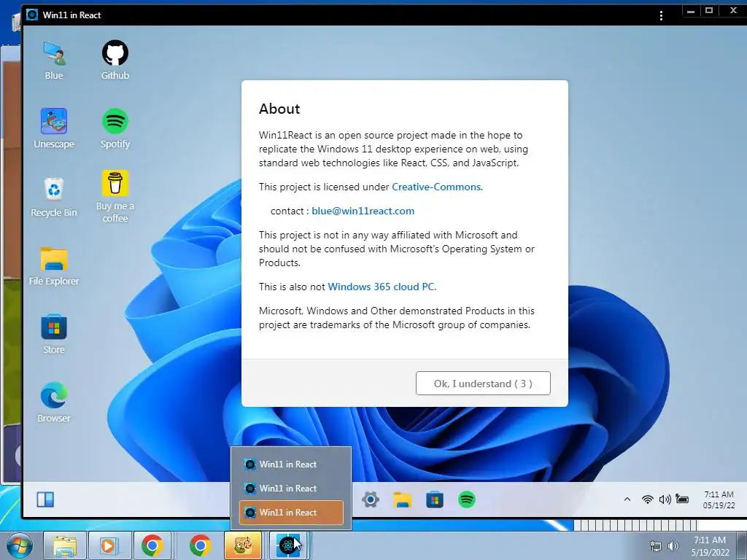The height and width of the screenshot is (560, 747).
Task: Click the Windows 7 tray speaker icon
Action: [673, 546]
